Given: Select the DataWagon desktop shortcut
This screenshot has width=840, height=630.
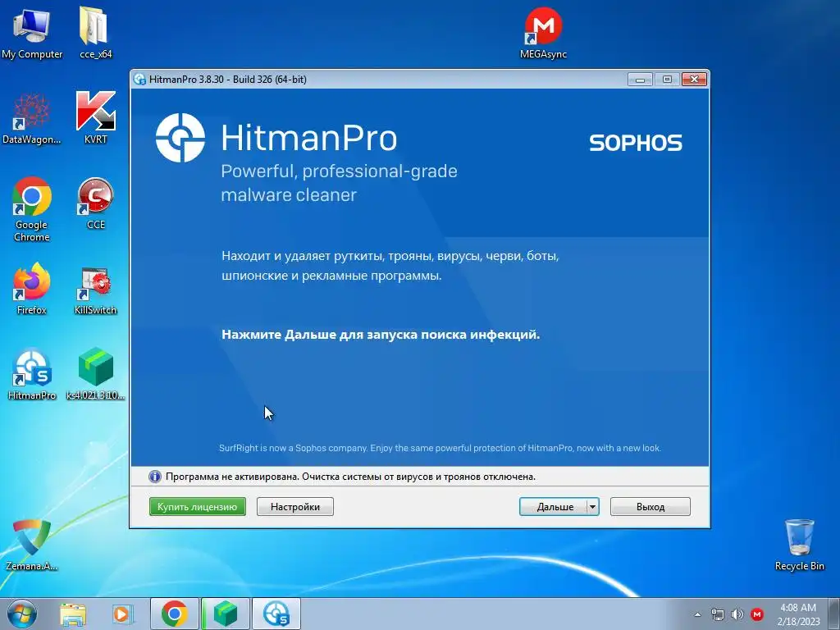Looking at the screenshot, I should click(32, 118).
